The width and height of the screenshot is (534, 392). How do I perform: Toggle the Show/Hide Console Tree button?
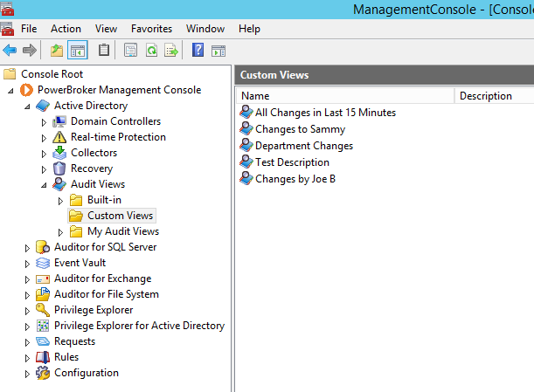point(77,50)
